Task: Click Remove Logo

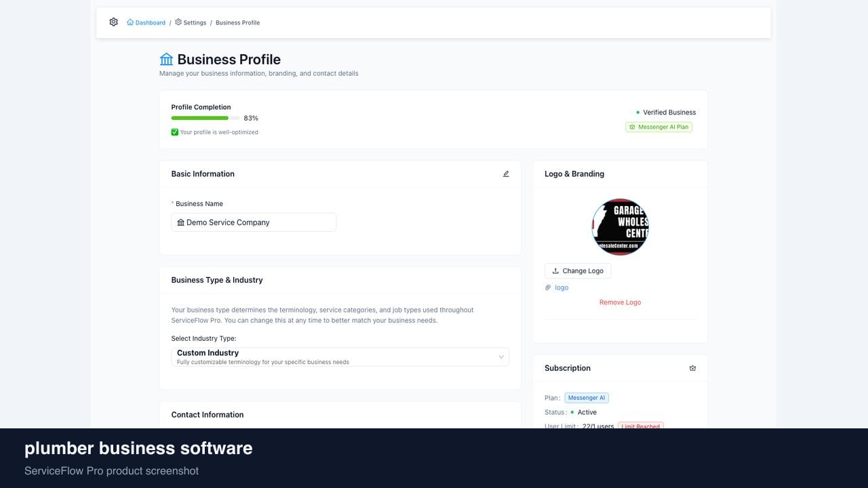Action: tap(620, 302)
